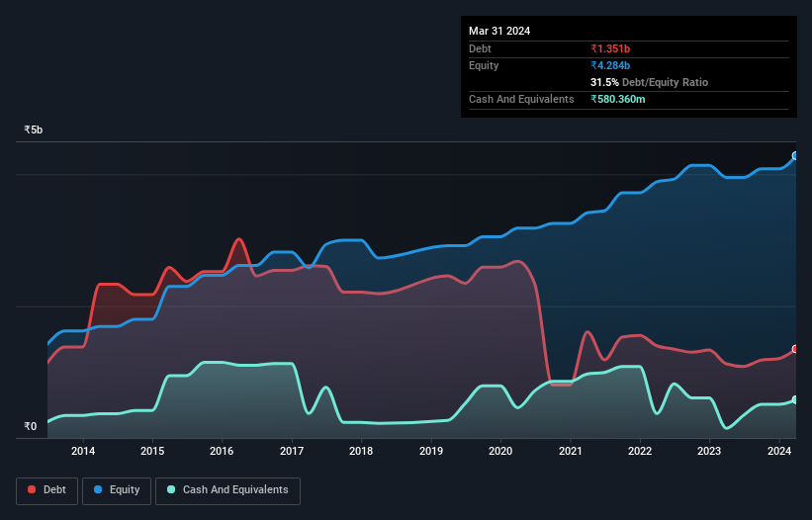
Task: Select the 2021 axis label
Action: [570, 451]
